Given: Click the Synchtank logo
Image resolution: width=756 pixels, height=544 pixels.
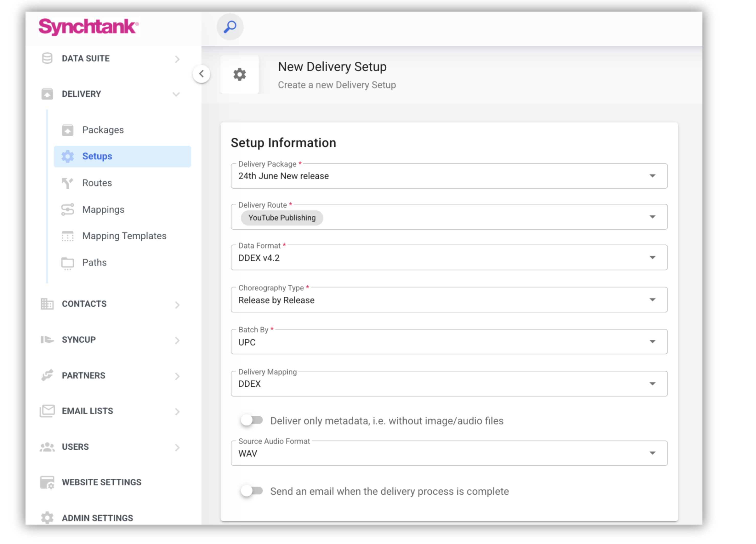Looking at the screenshot, I should tap(89, 27).
